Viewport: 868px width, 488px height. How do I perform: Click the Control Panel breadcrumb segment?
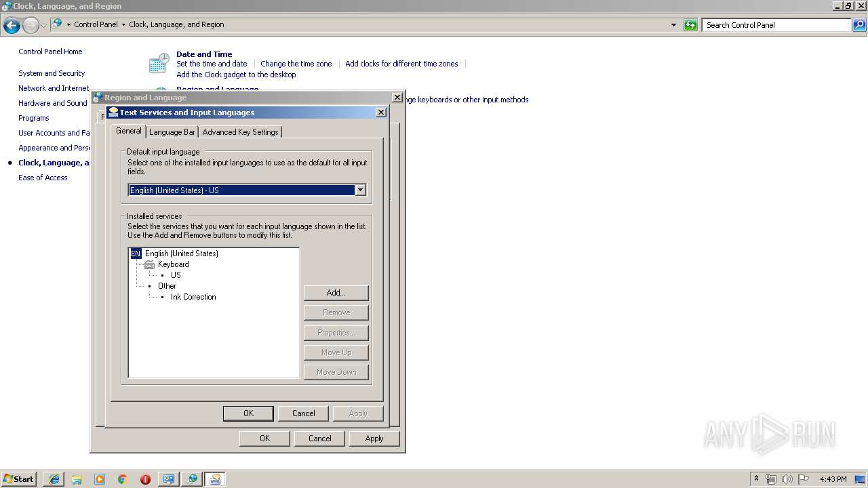tap(96, 24)
